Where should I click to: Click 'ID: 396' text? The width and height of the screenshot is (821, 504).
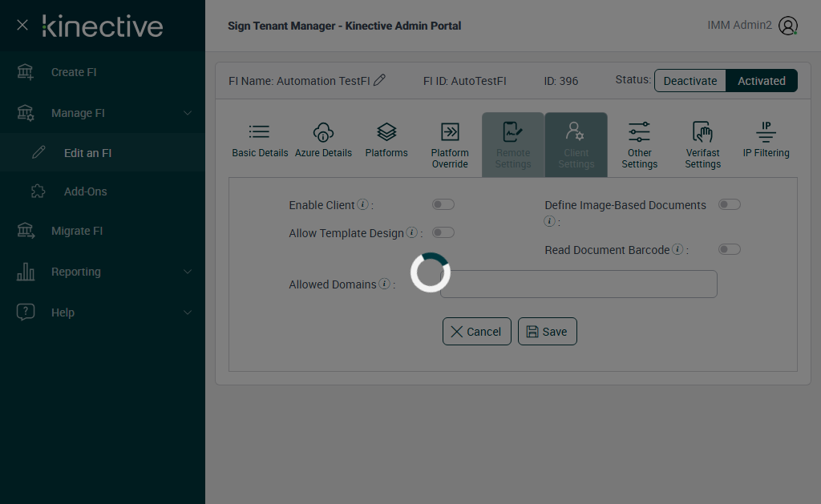(560, 81)
